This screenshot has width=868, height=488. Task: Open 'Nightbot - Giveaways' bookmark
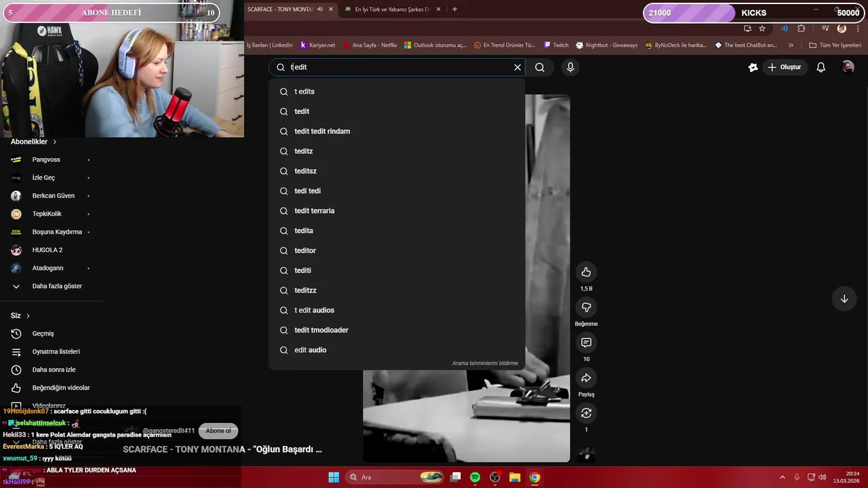click(x=607, y=45)
